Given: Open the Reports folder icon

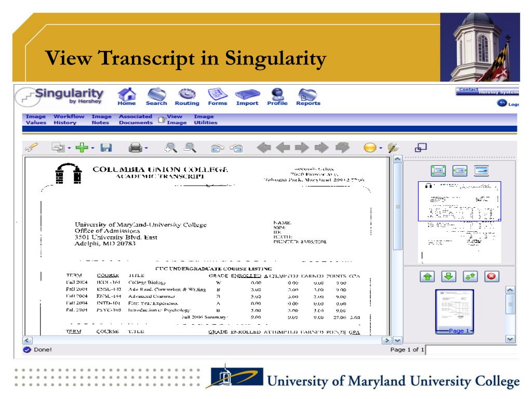Looking at the screenshot, I should click(x=308, y=96).
